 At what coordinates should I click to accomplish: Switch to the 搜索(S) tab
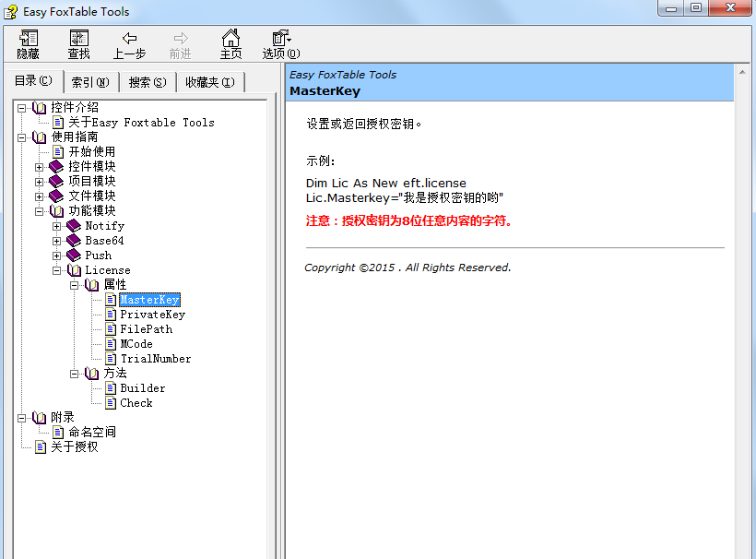[x=148, y=82]
